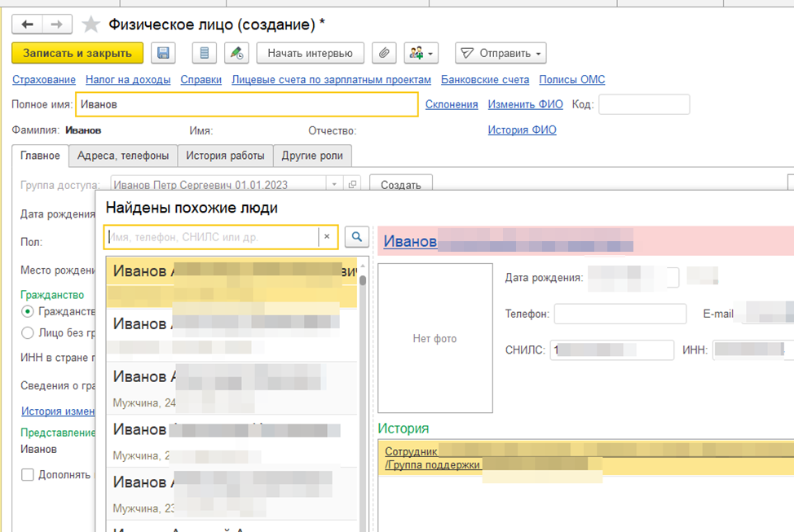Open the Склонения link
The image size is (794, 532).
coord(452,104)
